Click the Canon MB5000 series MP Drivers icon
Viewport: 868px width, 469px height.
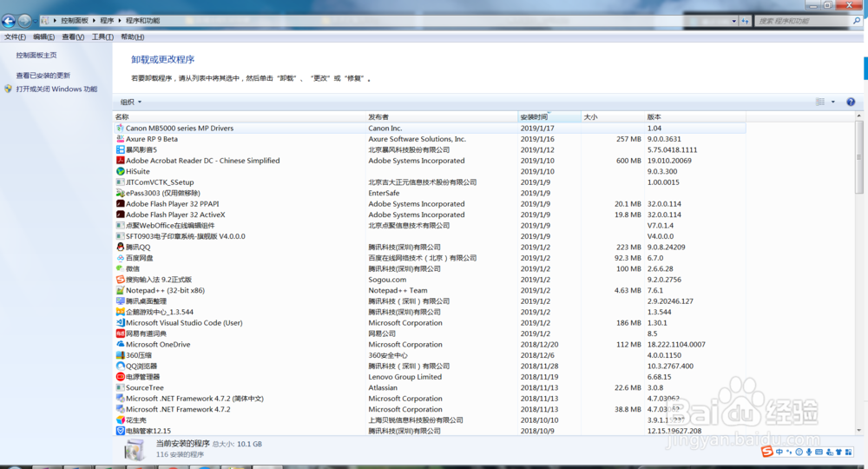(120, 128)
